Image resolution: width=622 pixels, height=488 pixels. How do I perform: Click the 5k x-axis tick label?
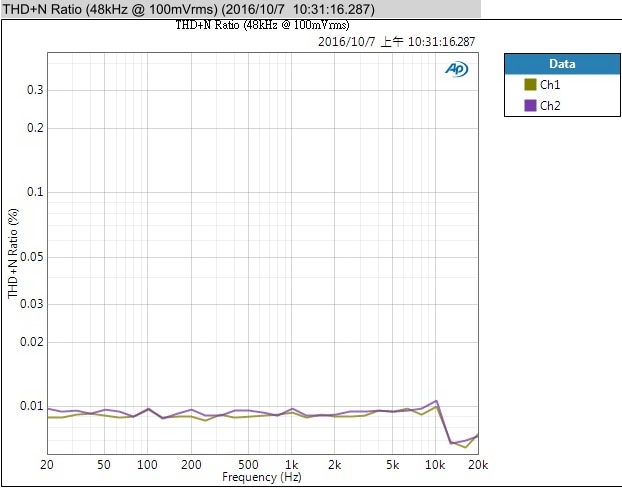392,464
